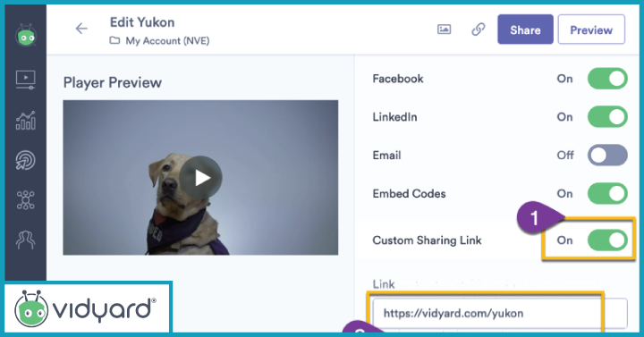Open the analytics chart sidebar icon
This screenshot has height=337, width=644.
pyautogui.click(x=25, y=121)
